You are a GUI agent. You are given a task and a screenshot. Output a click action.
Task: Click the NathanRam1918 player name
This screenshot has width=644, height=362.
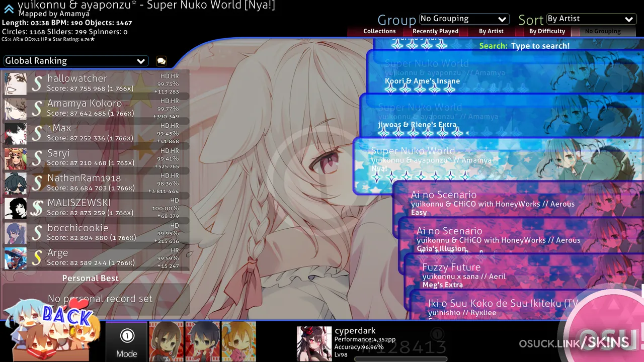(x=84, y=178)
